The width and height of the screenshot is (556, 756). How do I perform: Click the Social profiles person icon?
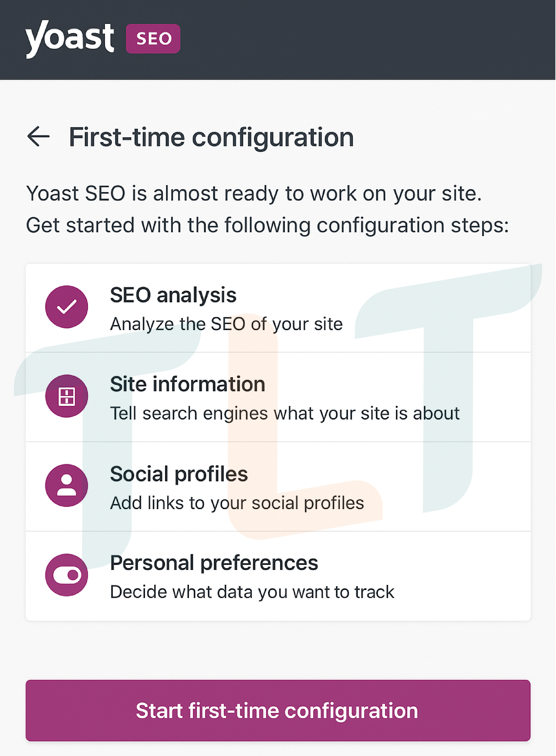[67, 485]
